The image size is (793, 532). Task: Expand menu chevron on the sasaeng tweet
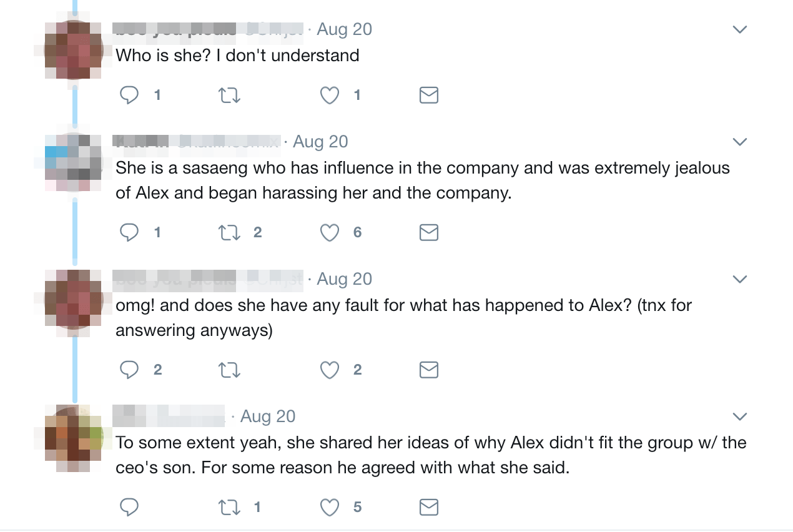(739, 142)
